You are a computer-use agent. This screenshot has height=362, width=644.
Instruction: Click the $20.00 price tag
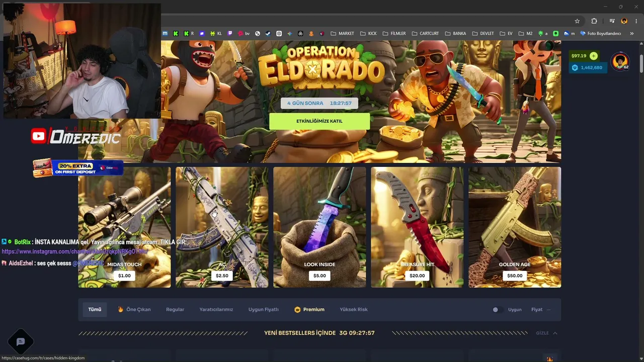pos(417,276)
